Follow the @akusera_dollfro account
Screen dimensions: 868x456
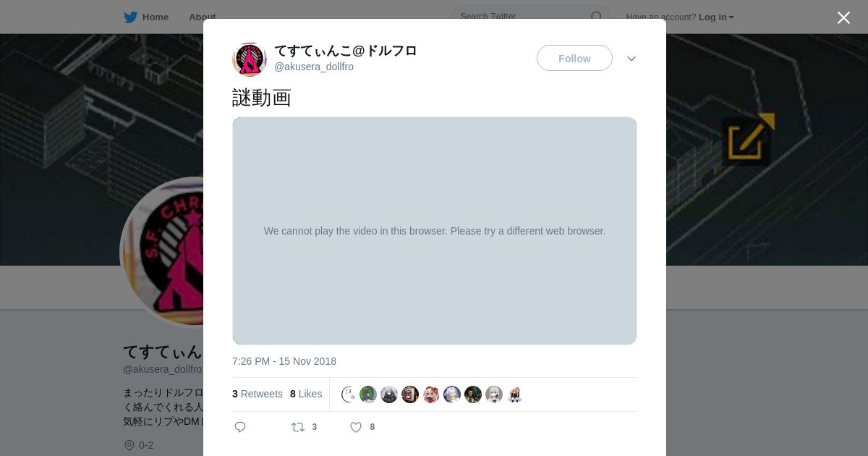click(574, 58)
